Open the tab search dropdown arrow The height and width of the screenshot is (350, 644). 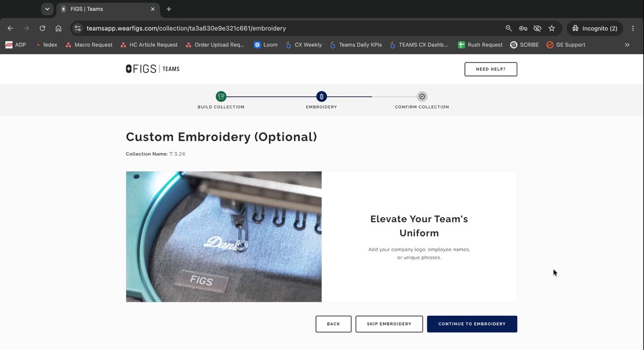pos(47,9)
